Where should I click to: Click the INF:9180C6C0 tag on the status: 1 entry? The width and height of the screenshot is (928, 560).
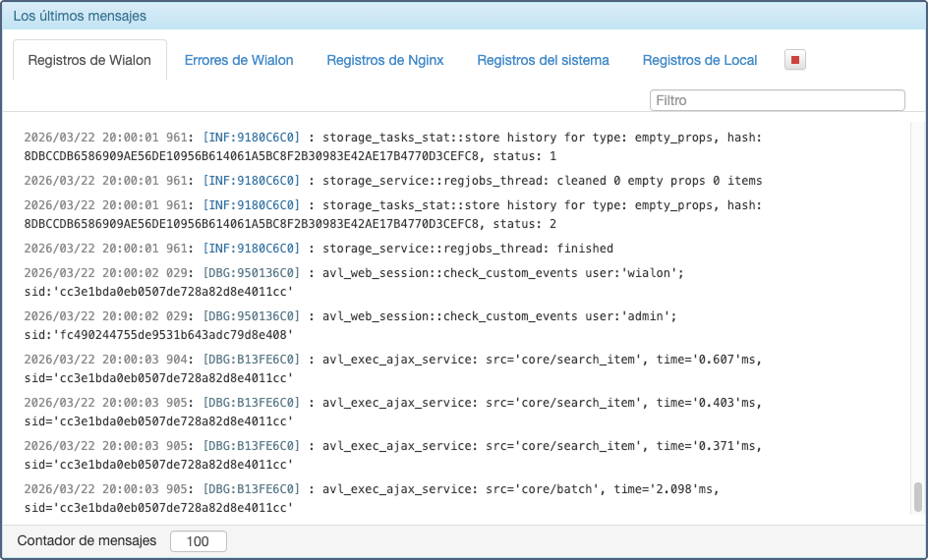(x=251, y=139)
